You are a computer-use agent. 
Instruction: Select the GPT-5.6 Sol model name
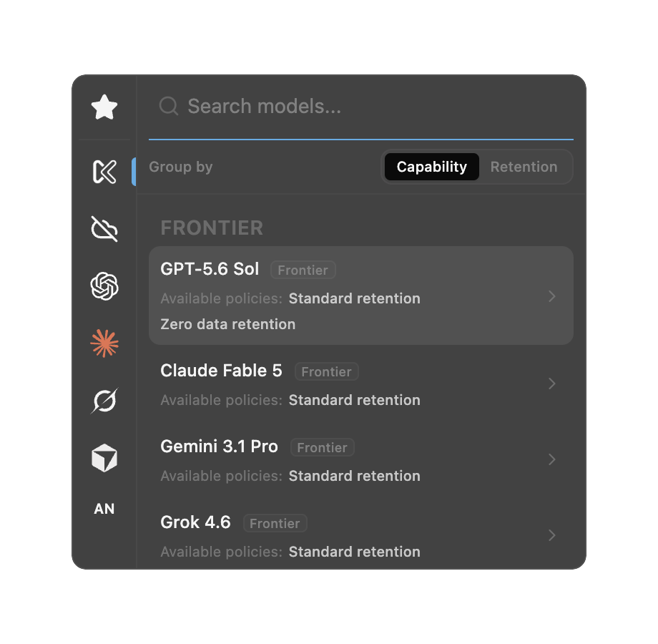(x=210, y=269)
